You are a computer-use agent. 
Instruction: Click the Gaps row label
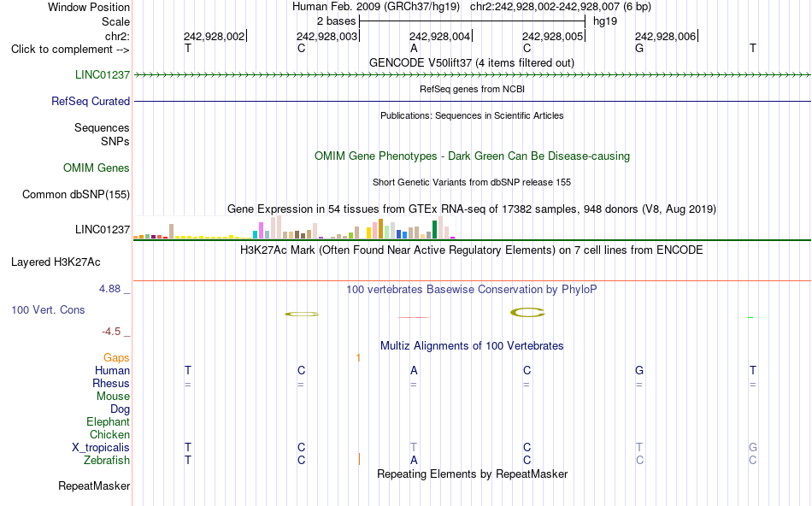pyautogui.click(x=116, y=357)
